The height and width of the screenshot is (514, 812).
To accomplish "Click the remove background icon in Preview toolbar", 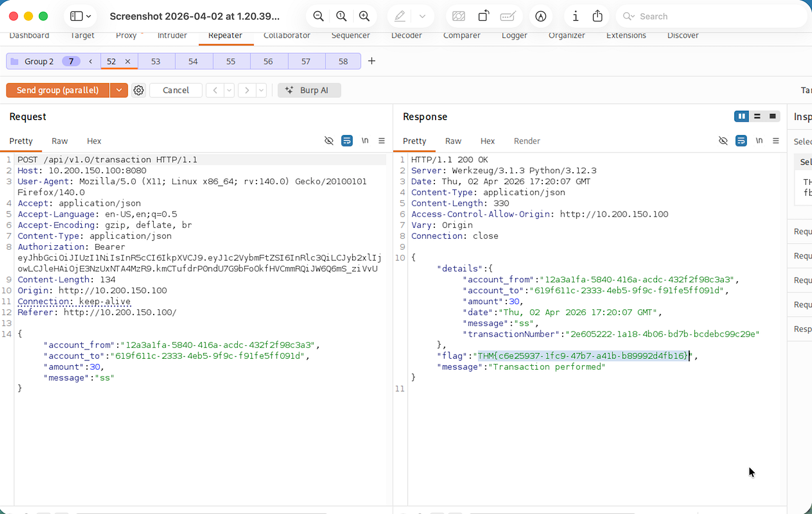I will 458,16.
